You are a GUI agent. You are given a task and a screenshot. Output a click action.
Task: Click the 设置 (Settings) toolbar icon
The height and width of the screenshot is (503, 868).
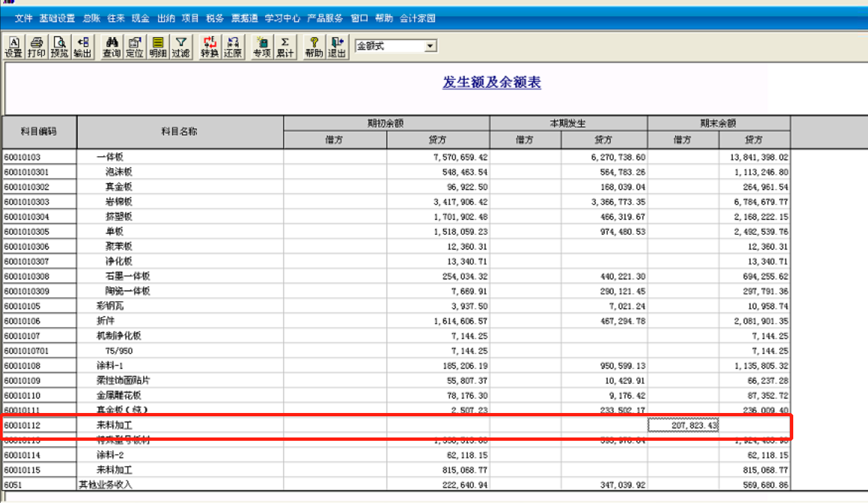(13, 46)
